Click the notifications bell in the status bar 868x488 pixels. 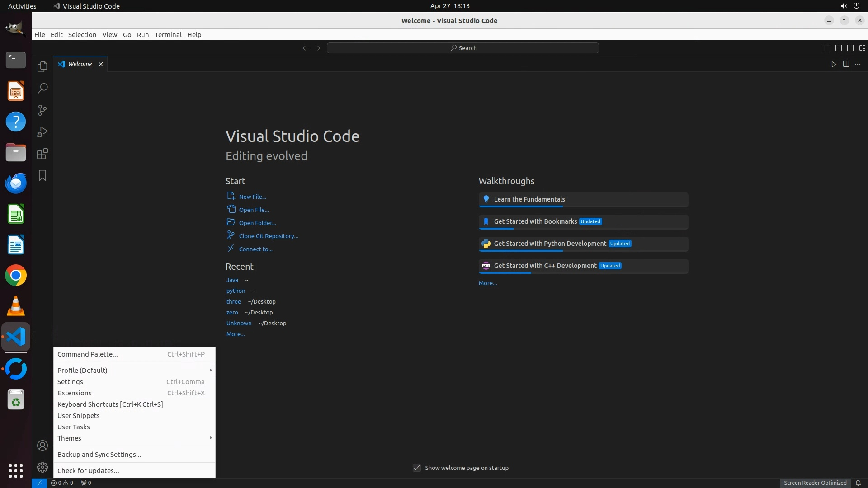858,483
